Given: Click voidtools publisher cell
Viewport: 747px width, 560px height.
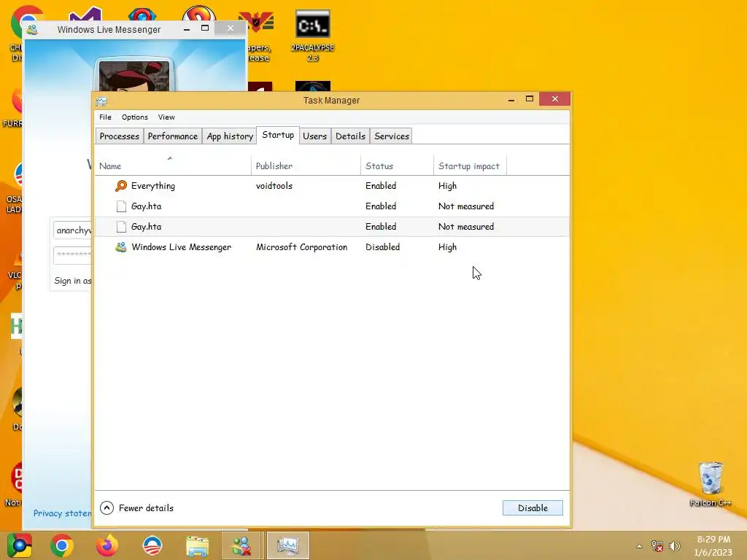Looking at the screenshot, I should [274, 186].
